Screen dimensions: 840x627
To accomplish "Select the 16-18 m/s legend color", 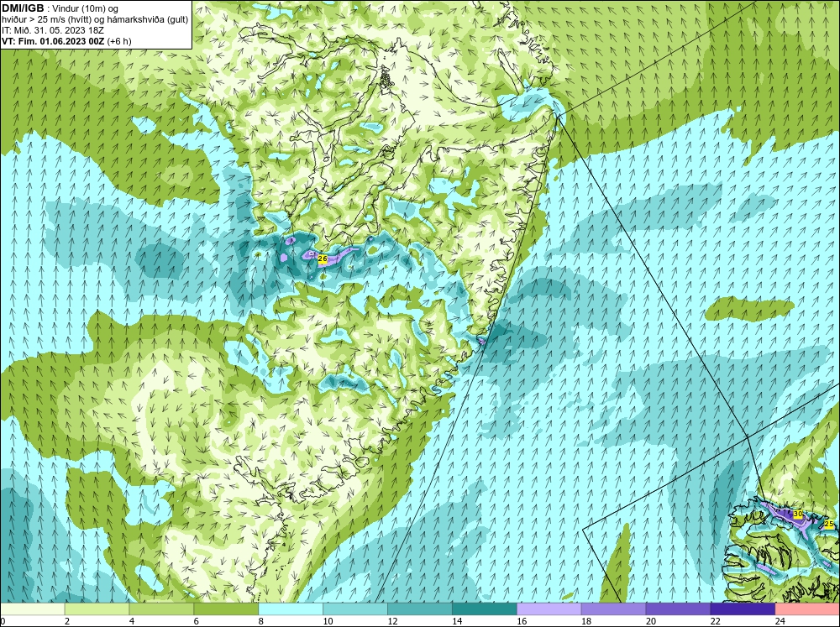I will (x=549, y=609).
